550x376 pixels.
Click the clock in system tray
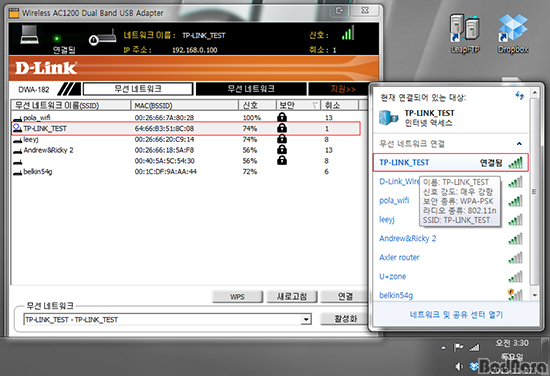pyautogui.click(x=512, y=355)
